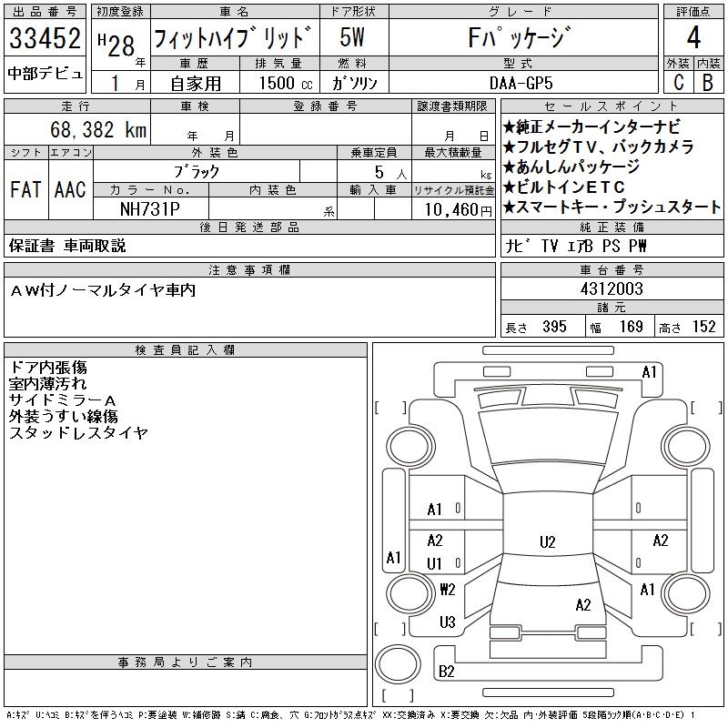Select the セールスポイント header
728x728 pixels.
tap(612, 106)
